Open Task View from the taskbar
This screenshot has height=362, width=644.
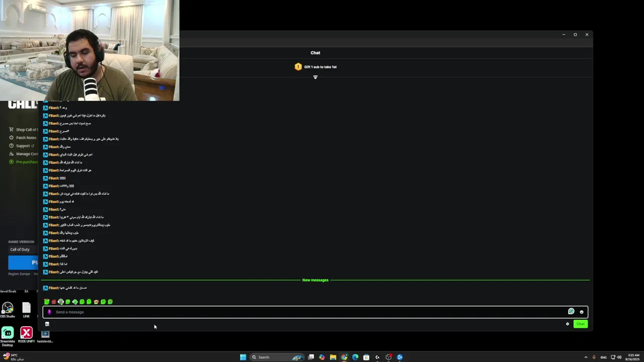(311, 357)
